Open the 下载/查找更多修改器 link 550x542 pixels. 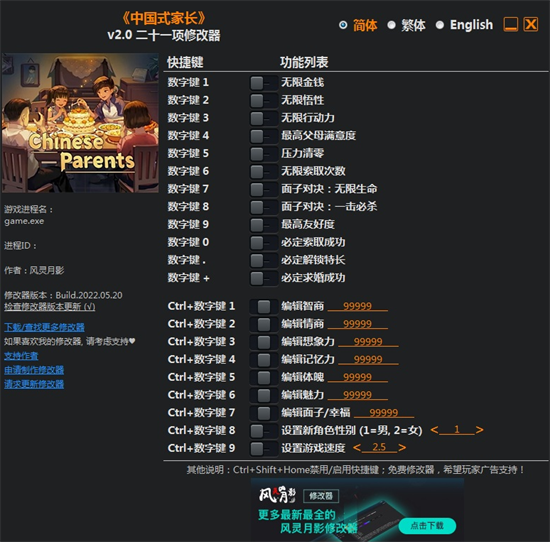point(44,327)
